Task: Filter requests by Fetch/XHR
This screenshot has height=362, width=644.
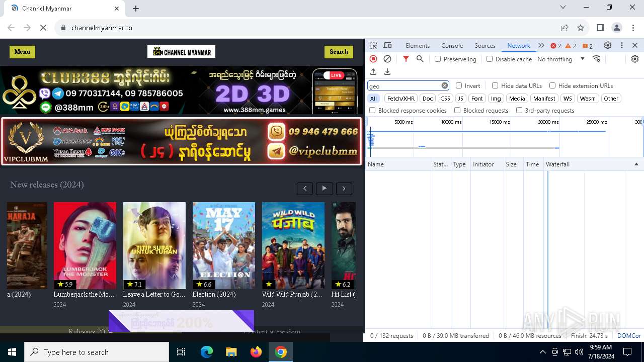Action: click(401, 99)
